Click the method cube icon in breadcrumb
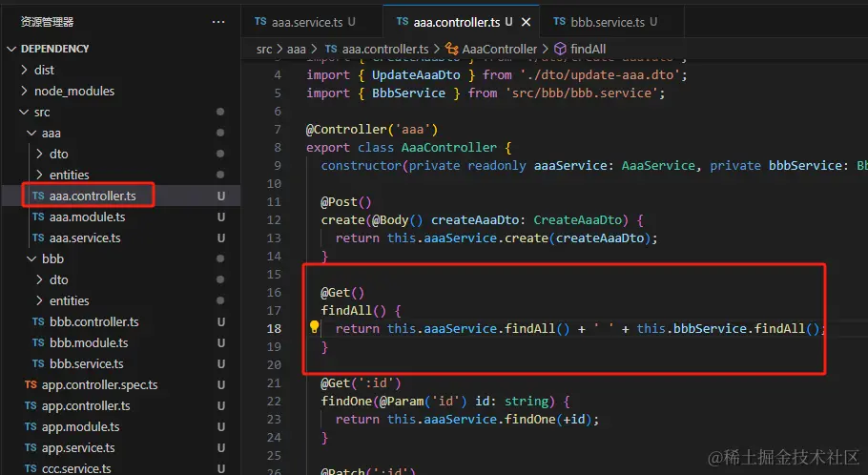Viewport: 868px width, 475px height. pyautogui.click(x=560, y=50)
